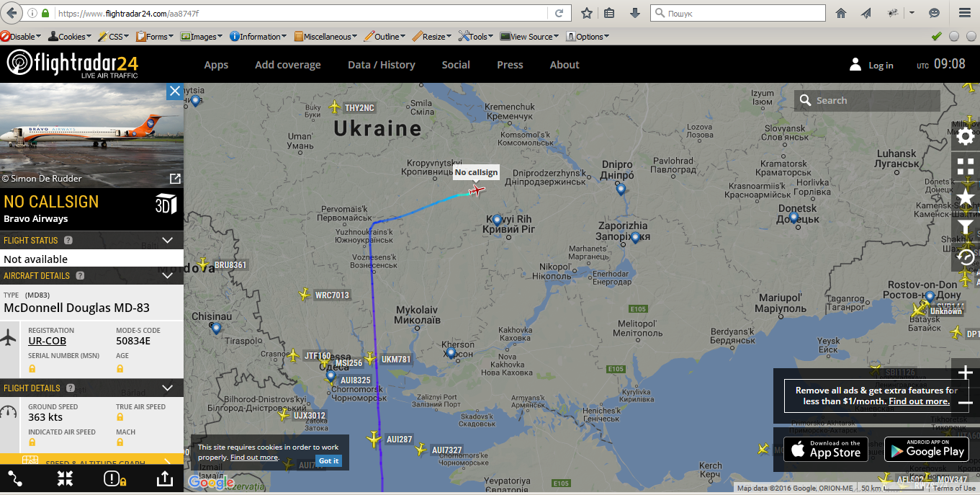Open the bookmarks star icon on map
Screen dimensions: 980x495
[x=966, y=196]
